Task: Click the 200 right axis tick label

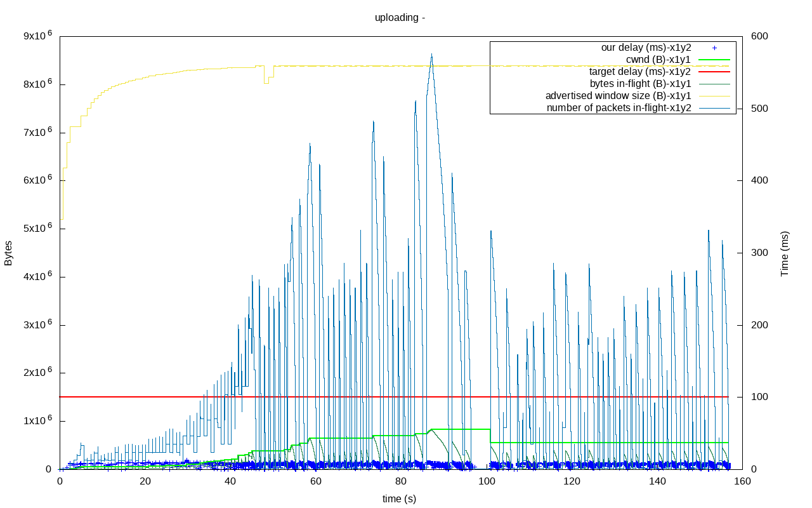Action: (760, 325)
